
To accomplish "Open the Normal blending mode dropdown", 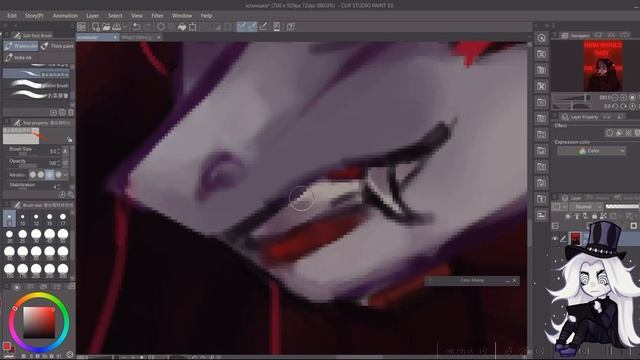I will [x=586, y=207].
